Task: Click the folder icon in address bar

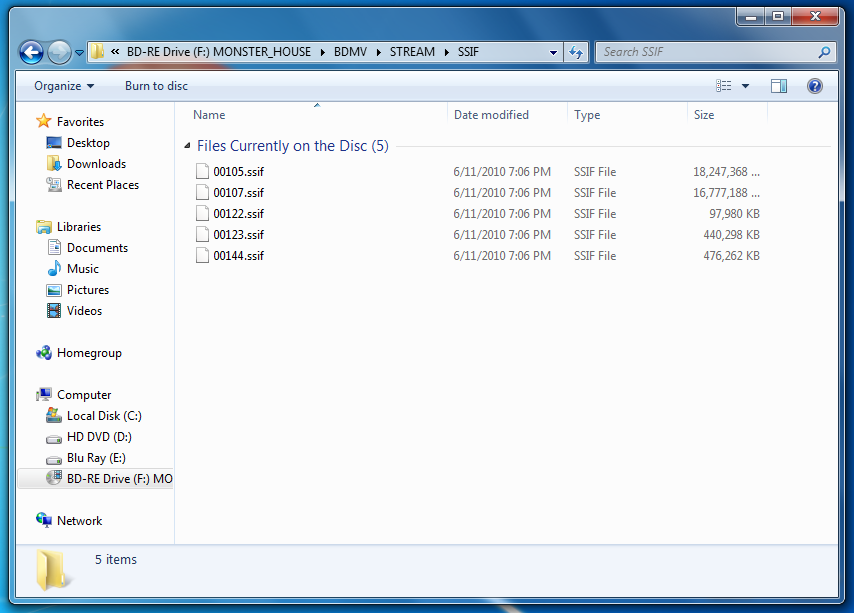Action: [97, 52]
